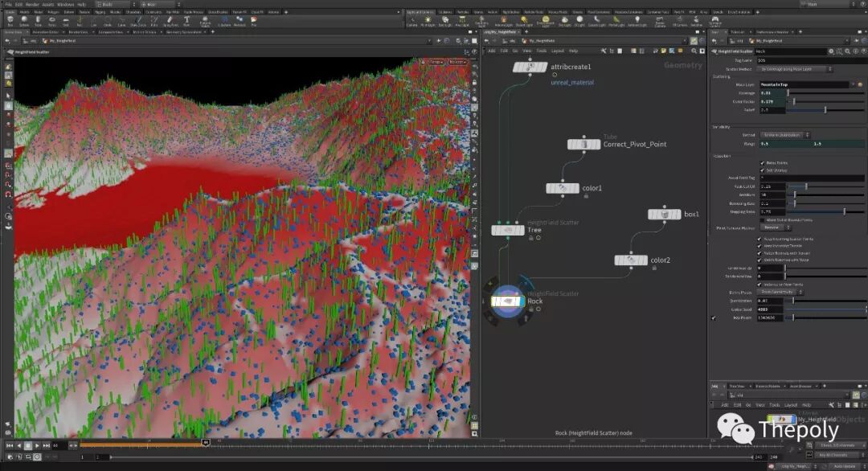Add an Area Light from the shelf
The width and height of the screenshot is (868, 471).
[461, 22]
